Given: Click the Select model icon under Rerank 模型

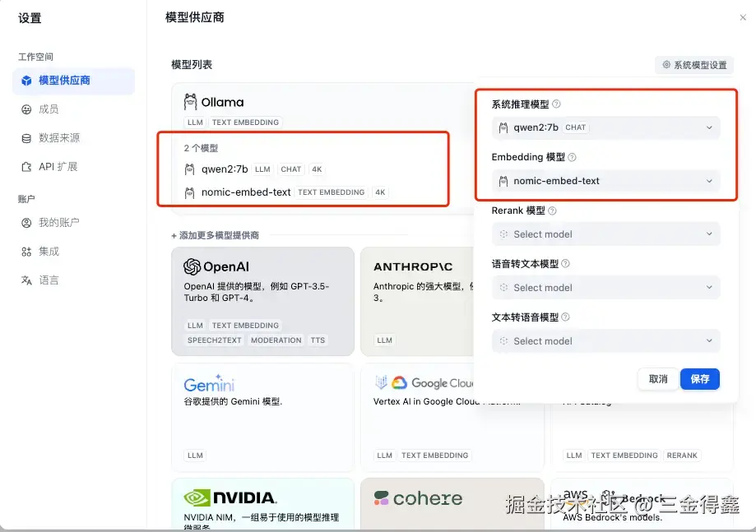Looking at the screenshot, I should [503, 234].
